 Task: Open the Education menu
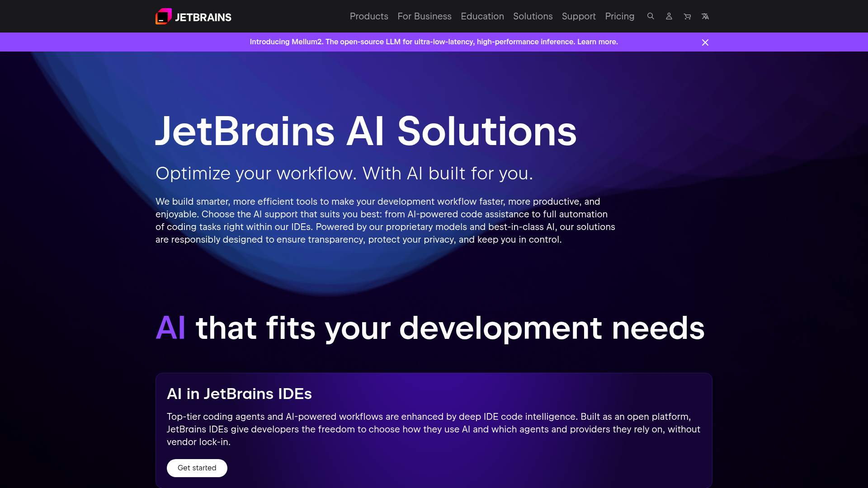click(x=482, y=16)
